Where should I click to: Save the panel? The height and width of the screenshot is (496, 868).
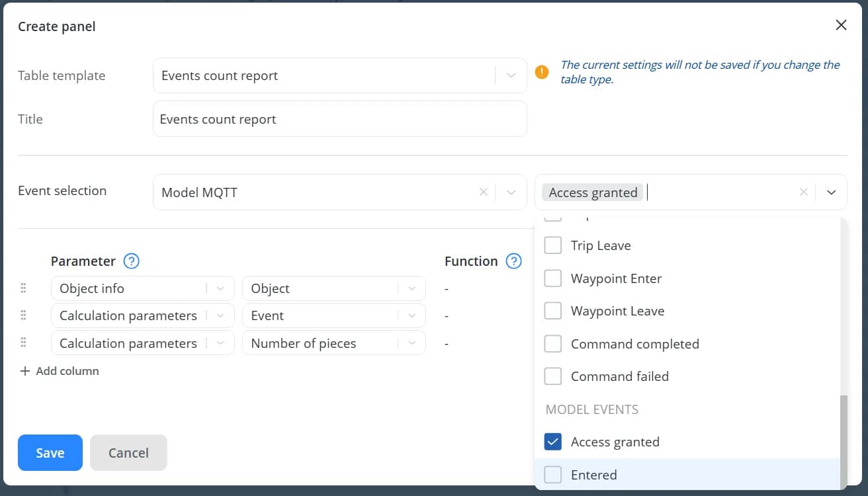tap(50, 453)
